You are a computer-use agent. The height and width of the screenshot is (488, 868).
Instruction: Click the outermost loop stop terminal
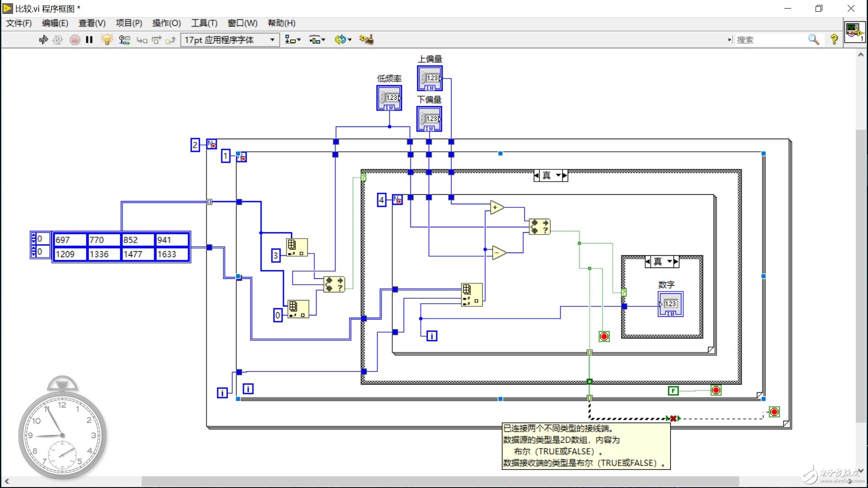774,412
